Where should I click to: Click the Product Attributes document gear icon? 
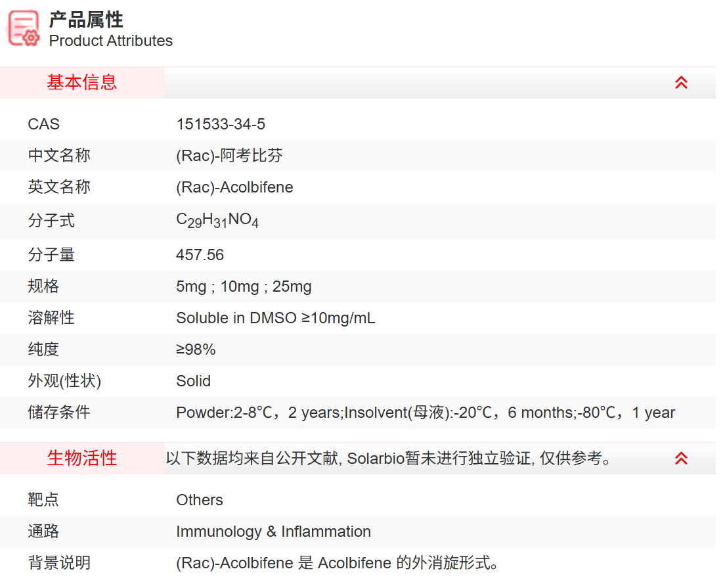(24, 28)
